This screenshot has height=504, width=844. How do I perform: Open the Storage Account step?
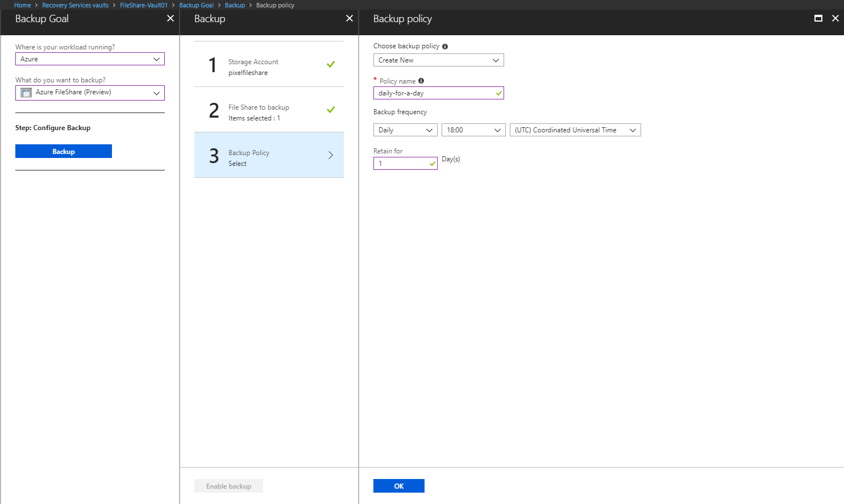coord(269,64)
